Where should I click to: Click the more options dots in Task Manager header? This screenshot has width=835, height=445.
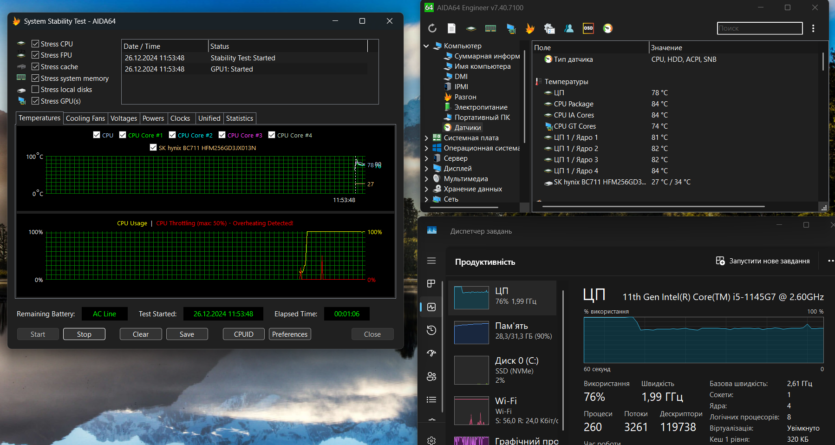point(831,261)
